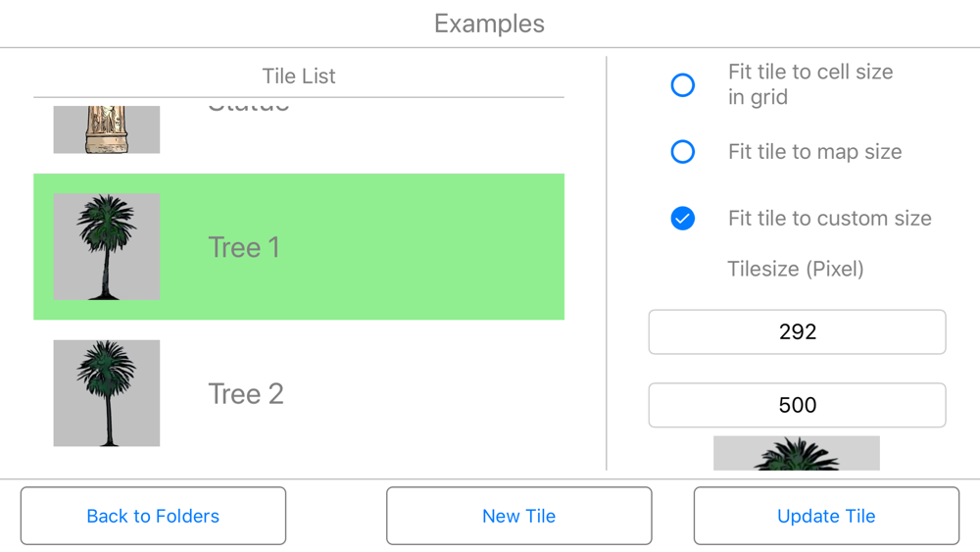Select the Tree 1 row label

244,247
